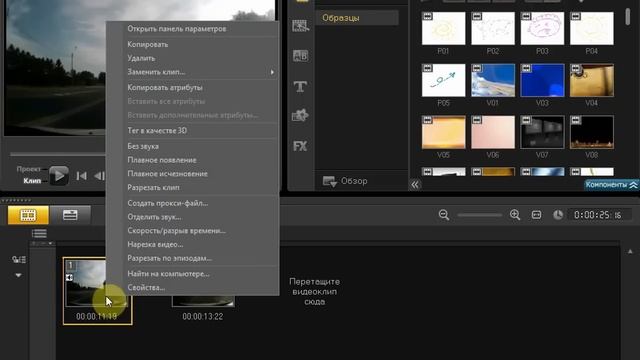Select sample thumbnail P01
The width and height of the screenshot is (640, 360).
(443, 28)
